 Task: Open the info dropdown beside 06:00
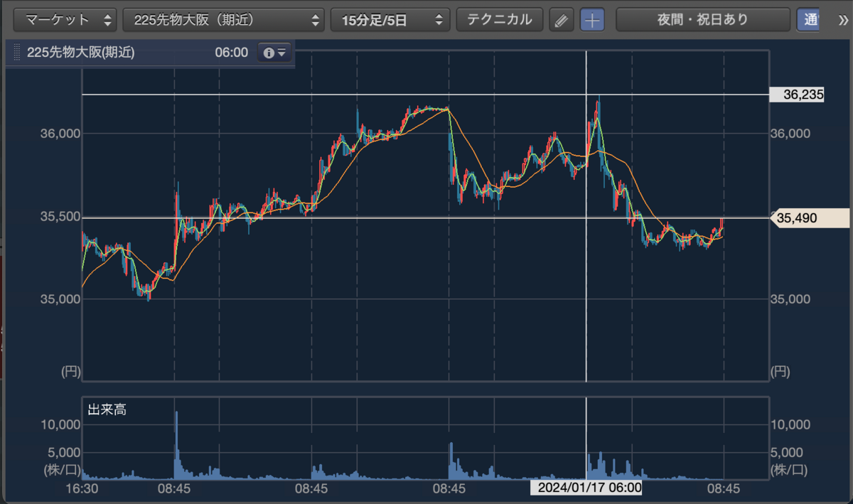[x=274, y=53]
